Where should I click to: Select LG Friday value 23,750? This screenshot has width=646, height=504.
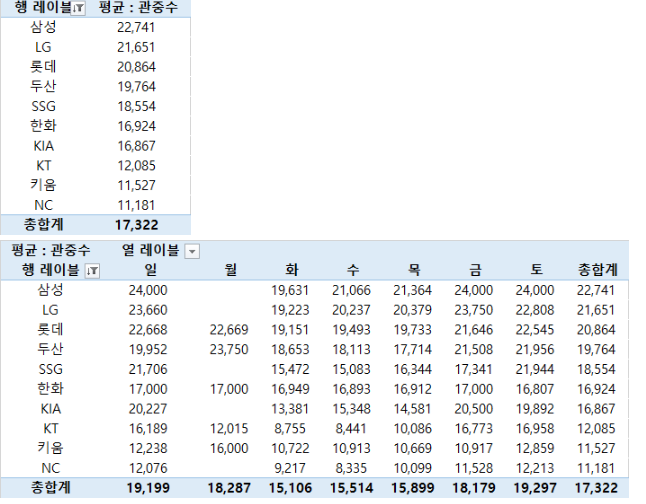(474, 310)
